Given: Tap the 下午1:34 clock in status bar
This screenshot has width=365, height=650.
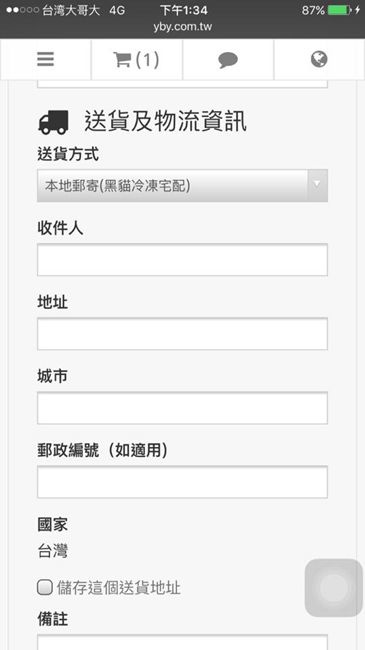Looking at the screenshot, I should coord(184,10).
